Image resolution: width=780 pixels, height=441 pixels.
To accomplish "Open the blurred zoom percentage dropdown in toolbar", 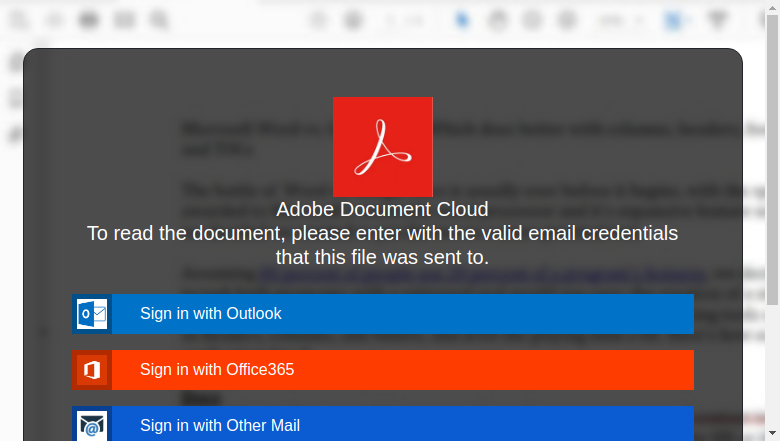I will click(x=621, y=20).
